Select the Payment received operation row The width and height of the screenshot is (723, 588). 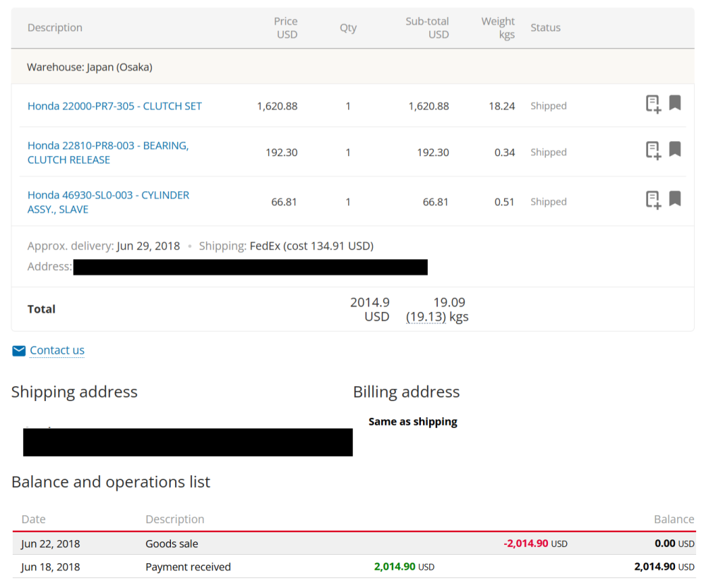pyautogui.click(x=353, y=567)
